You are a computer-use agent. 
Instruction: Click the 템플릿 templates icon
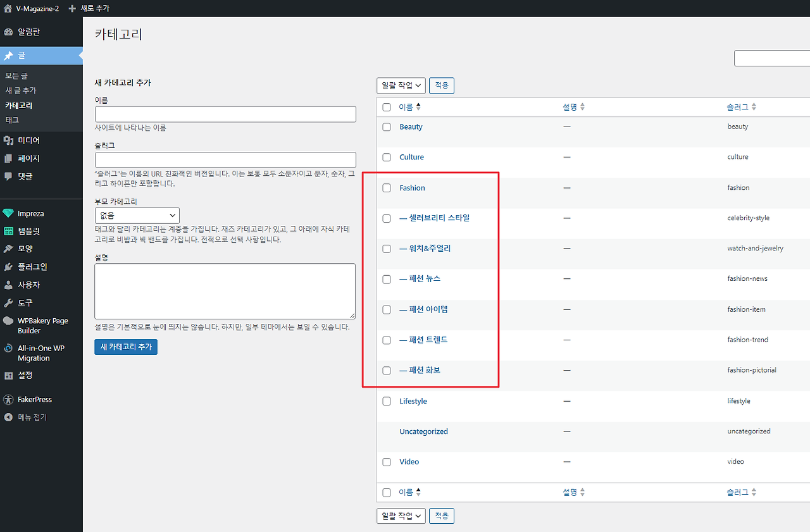pyautogui.click(x=8, y=232)
